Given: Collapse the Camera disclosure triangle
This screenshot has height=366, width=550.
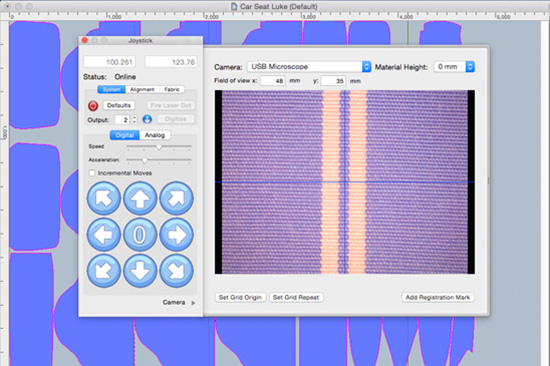Looking at the screenshot, I should pos(193,302).
